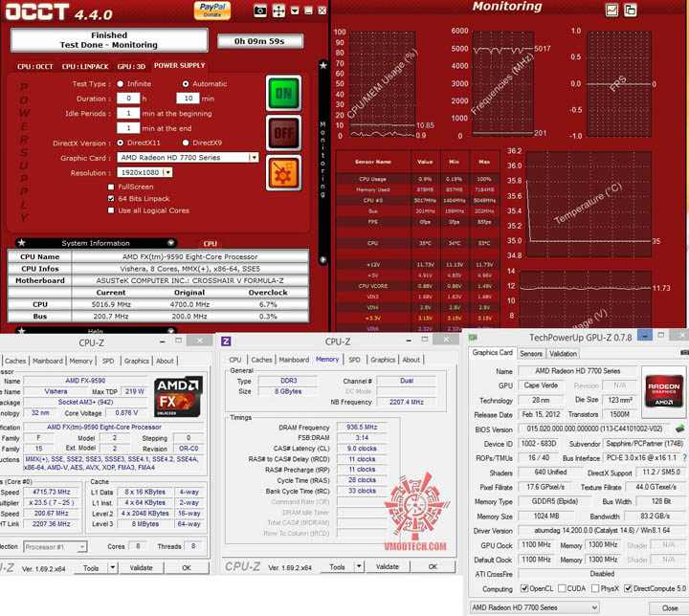Enable Use all Logical Cores
This screenshot has height=616, width=689.
tap(111, 210)
